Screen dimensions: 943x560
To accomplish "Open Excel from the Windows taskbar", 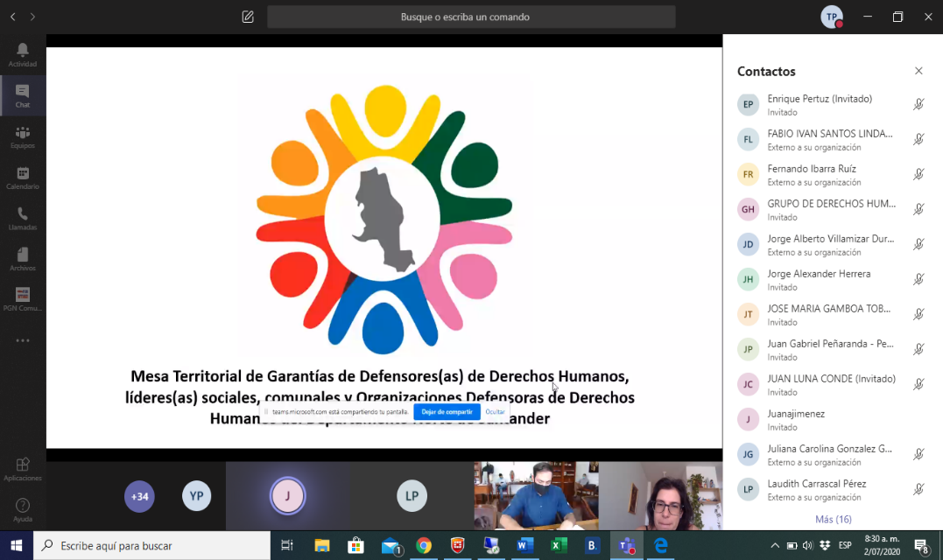I will (x=558, y=546).
